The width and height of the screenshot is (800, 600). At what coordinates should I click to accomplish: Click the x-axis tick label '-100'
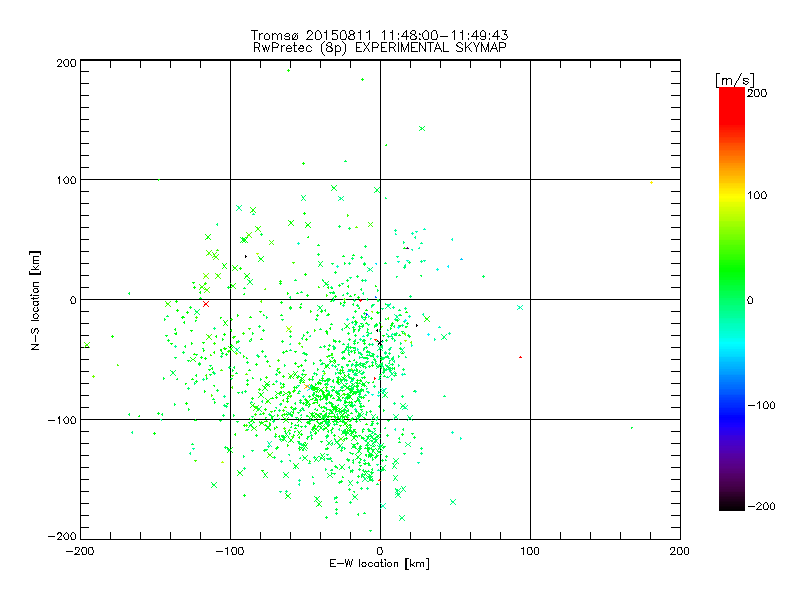230,551
